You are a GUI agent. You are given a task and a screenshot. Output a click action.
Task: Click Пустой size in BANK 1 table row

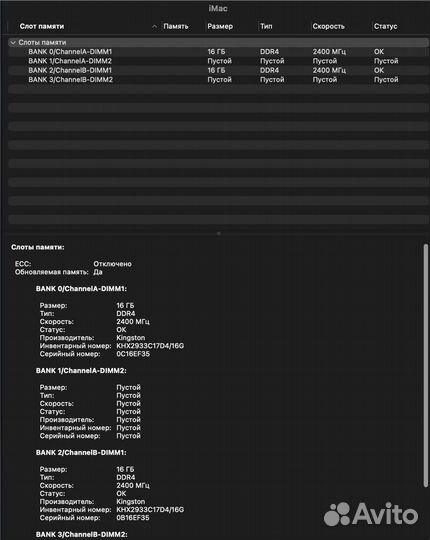219,61
